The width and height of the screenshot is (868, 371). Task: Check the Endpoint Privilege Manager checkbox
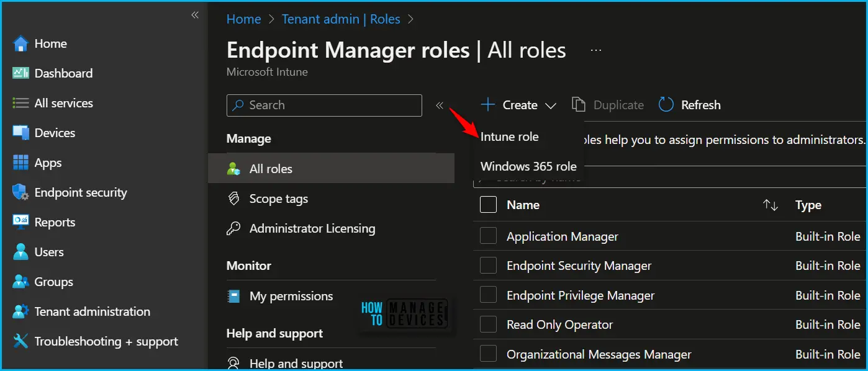click(x=489, y=295)
